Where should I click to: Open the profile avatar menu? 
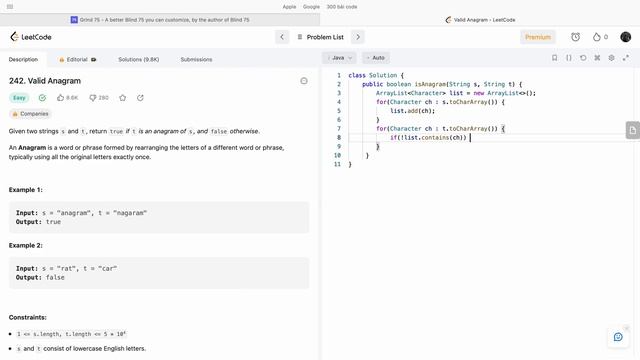point(625,37)
